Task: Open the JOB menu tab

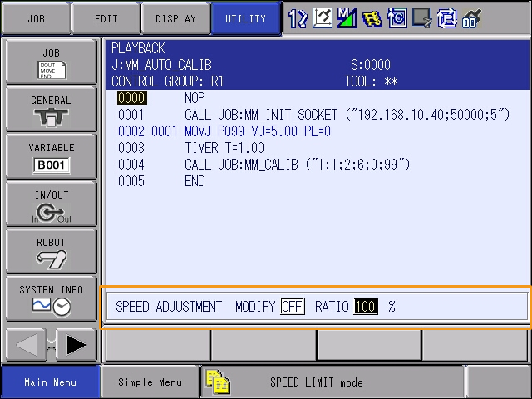Action: click(37, 18)
